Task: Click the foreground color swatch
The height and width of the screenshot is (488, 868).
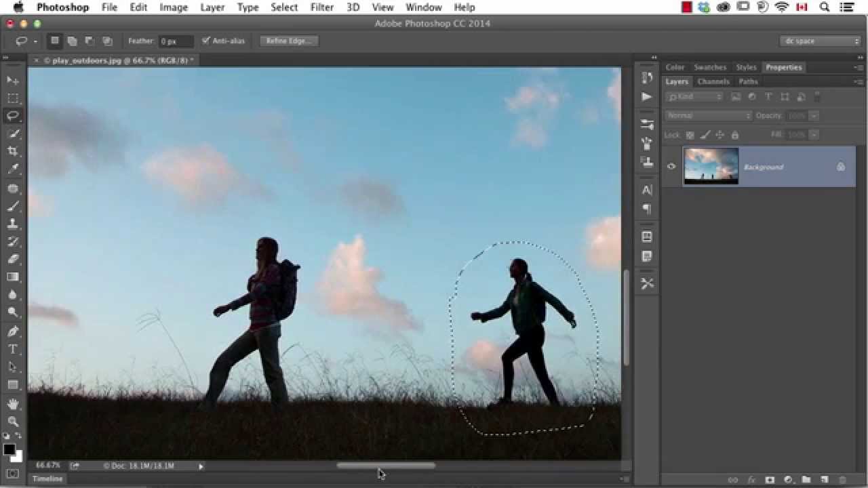Action: pos(9,449)
